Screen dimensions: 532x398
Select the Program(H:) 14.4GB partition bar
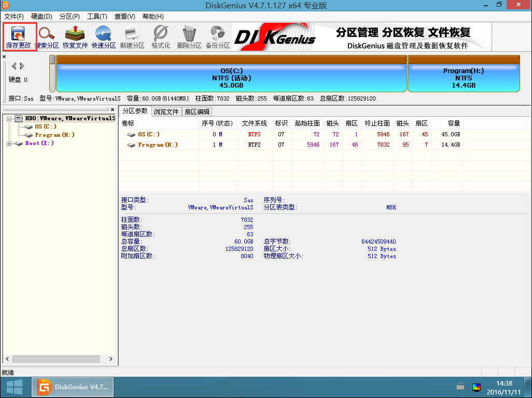pos(464,74)
